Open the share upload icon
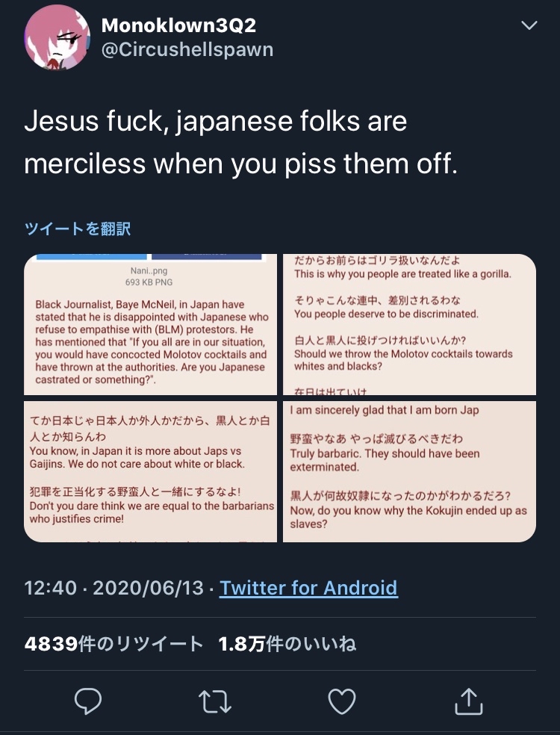Screen dimensions: 560x735 coord(469,701)
